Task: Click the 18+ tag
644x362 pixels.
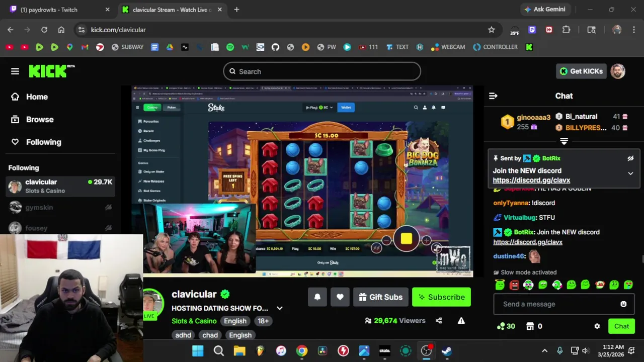Action: (x=263, y=321)
